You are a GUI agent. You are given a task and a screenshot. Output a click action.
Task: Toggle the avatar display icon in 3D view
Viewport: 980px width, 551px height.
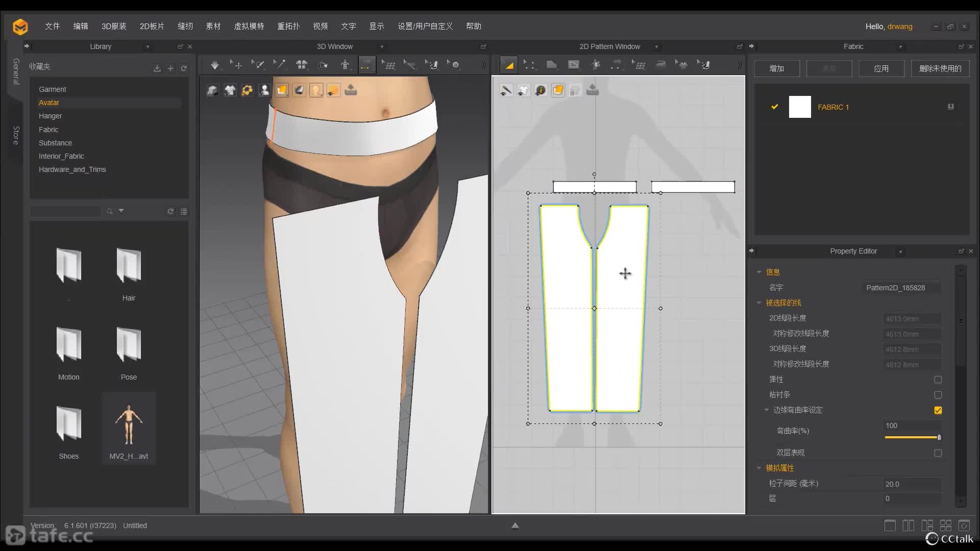(x=264, y=90)
